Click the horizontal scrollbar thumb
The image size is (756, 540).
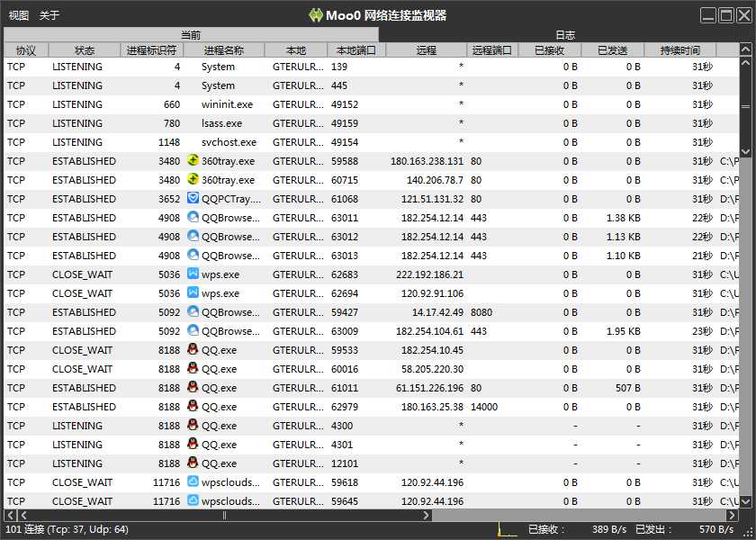coord(225,515)
